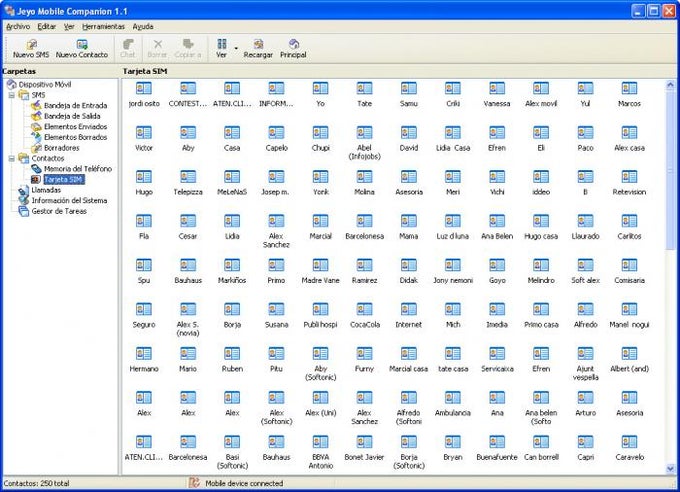Image resolution: width=680 pixels, height=492 pixels.
Task: Click the Ver view-mode button
Action: (x=222, y=49)
